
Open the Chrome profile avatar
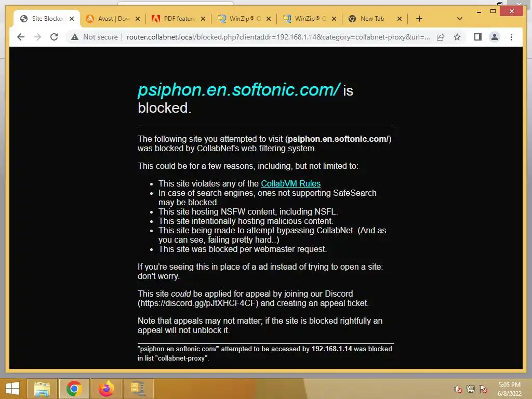click(x=495, y=37)
